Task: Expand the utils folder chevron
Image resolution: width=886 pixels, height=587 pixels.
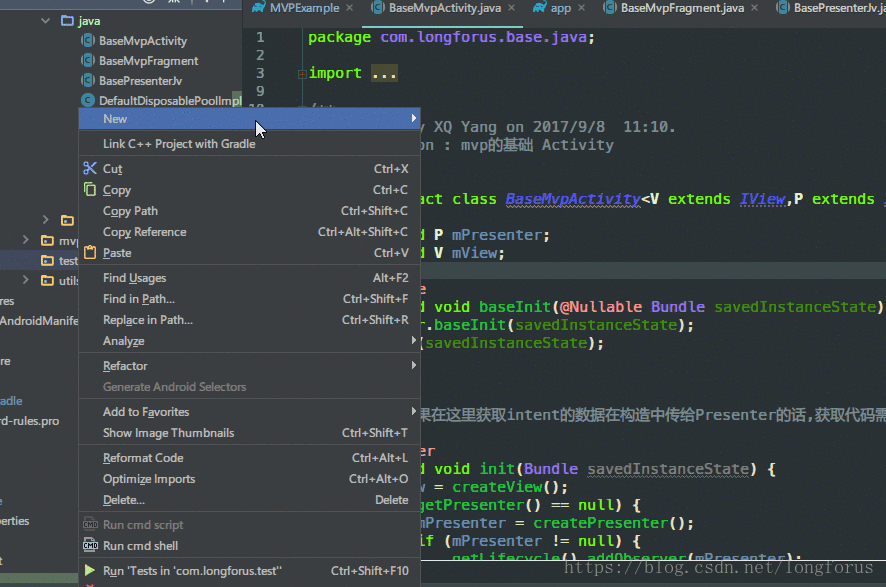Action: [25, 279]
